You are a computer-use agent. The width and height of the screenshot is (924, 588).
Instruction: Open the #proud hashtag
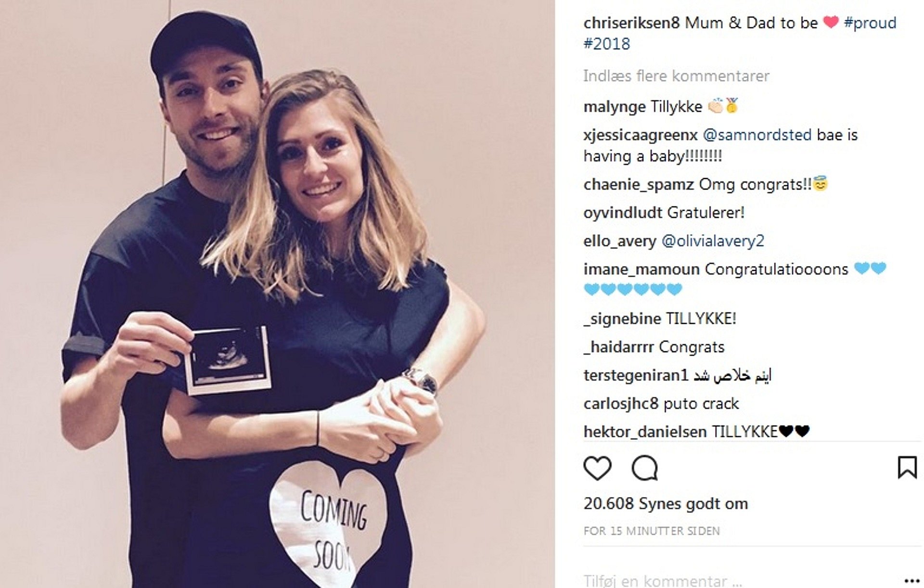pos(870,23)
